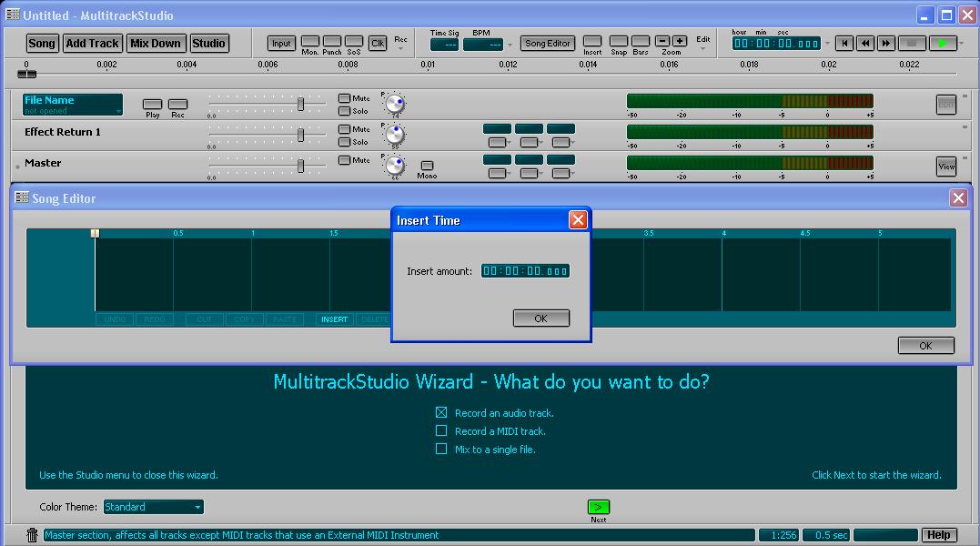980x546 pixels.
Task: Click the Stop transport button
Action: [x=911, y=43]
